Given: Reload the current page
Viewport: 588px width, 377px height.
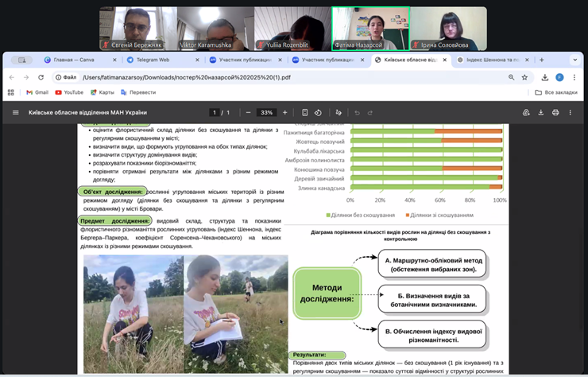Looking at the screenshot, I should pos(43,77).
